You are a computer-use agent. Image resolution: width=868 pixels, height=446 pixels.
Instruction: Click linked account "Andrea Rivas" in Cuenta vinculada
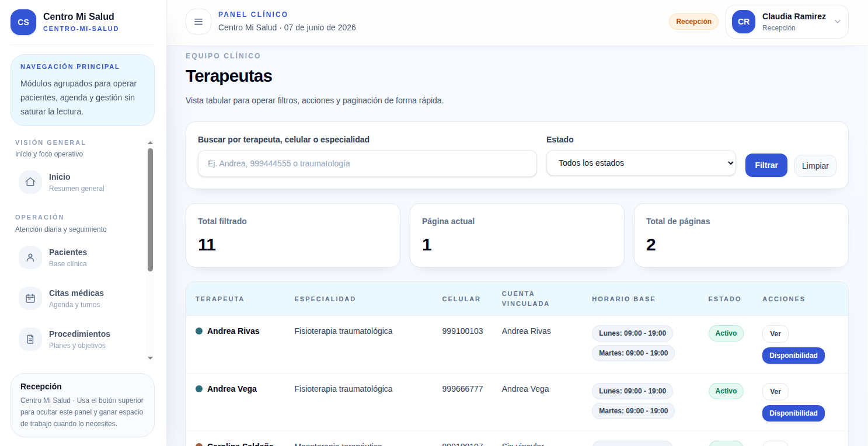(526, 331)
